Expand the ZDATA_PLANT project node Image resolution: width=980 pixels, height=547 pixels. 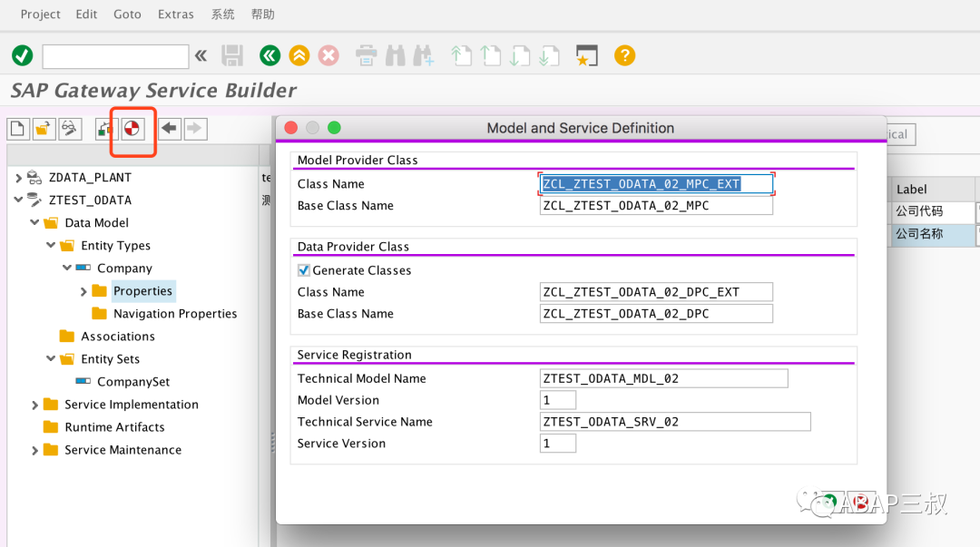18,178
